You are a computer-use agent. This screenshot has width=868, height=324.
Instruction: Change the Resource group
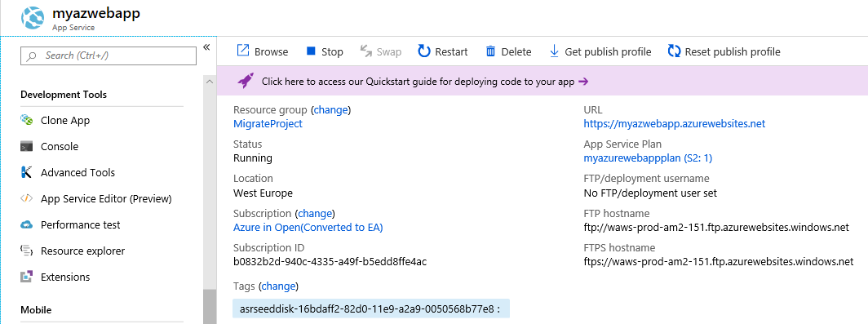[331, 109]
